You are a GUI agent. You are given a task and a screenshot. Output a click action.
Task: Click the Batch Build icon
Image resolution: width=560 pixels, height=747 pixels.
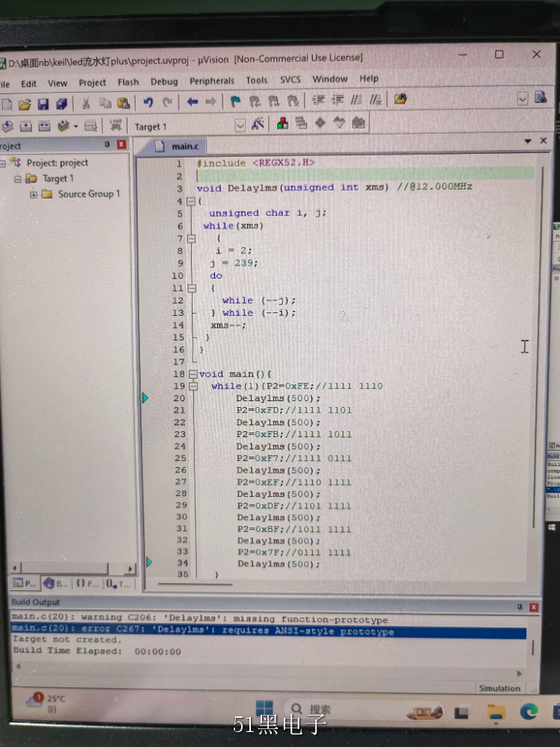click(63, 125)
